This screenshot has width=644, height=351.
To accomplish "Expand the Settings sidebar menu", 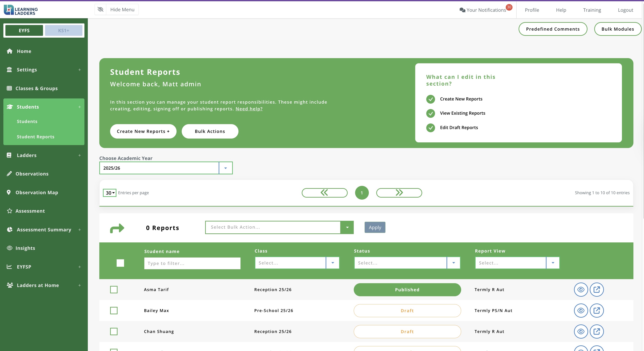I will (x=27, y=70).
